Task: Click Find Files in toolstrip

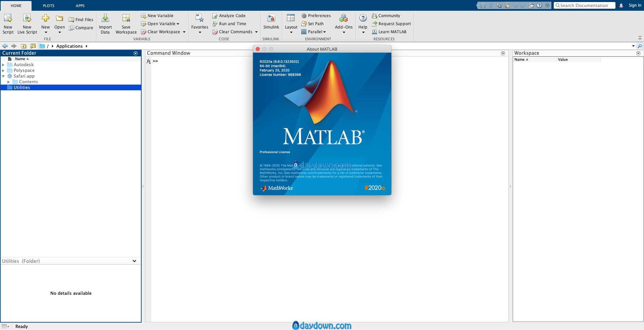Action: point(81,20)
